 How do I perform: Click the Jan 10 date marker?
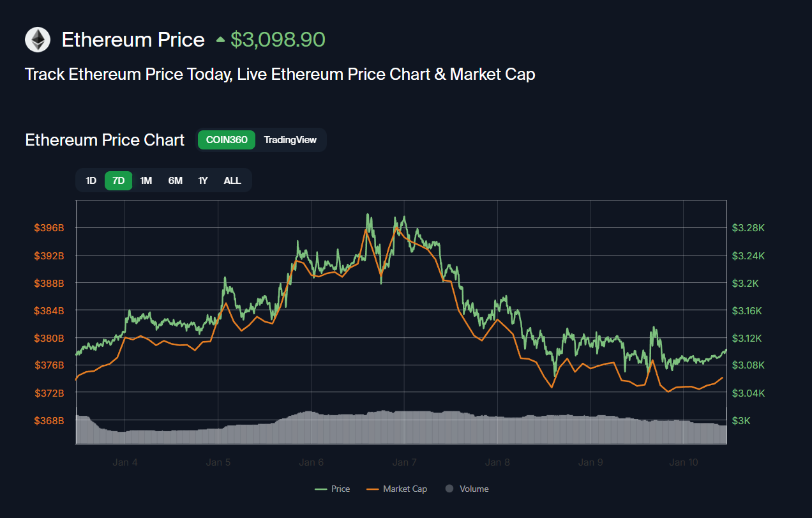[683, 462]
